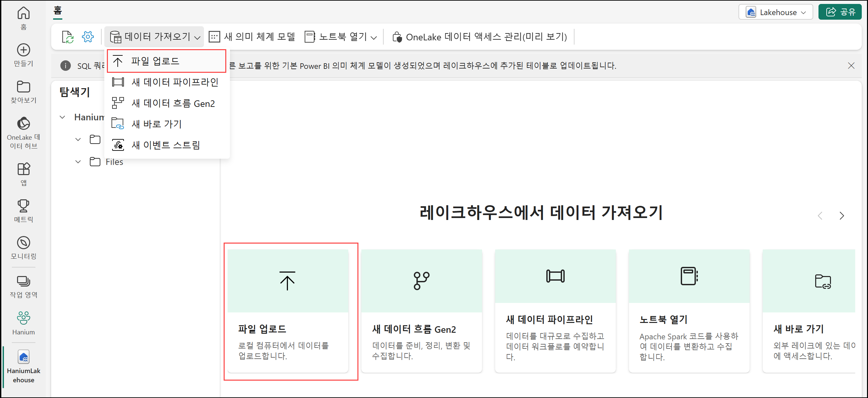Click the 만들기 (Create) plus icon

(23, 50)
